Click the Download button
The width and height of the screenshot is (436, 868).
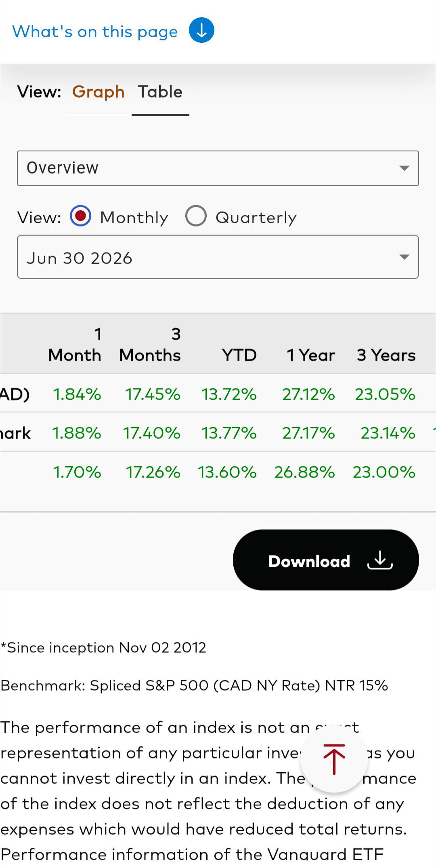[326, 560]
